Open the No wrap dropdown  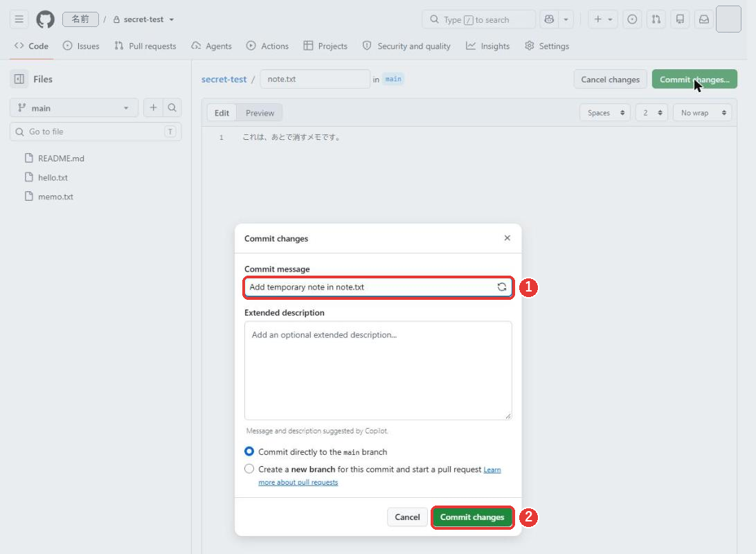[x=703, y=113]
